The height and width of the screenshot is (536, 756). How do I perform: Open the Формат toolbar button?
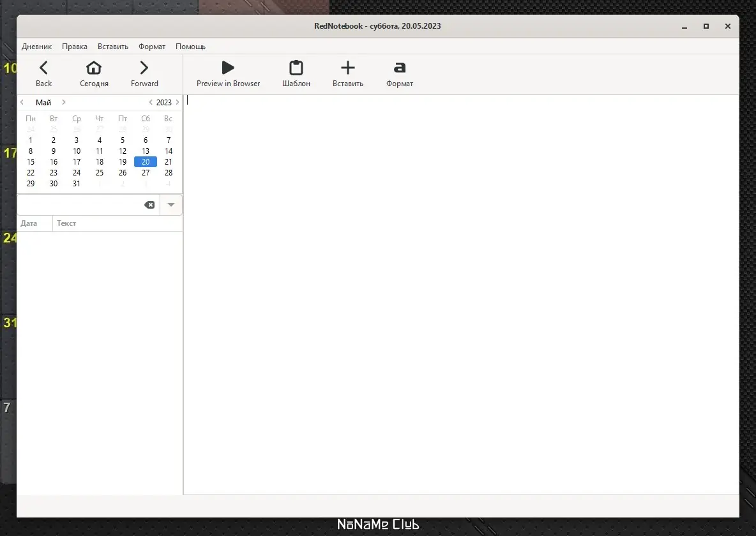[x=400, y=74]
